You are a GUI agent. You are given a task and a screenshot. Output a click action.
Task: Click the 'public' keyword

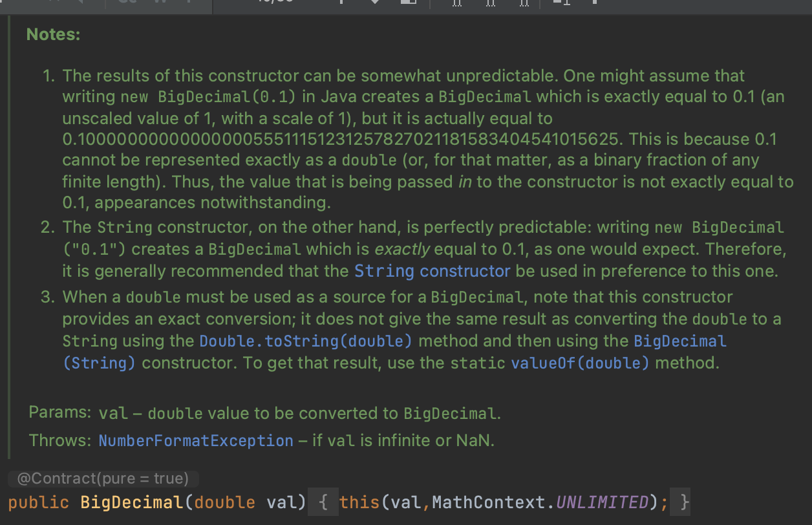click(39, 502)
